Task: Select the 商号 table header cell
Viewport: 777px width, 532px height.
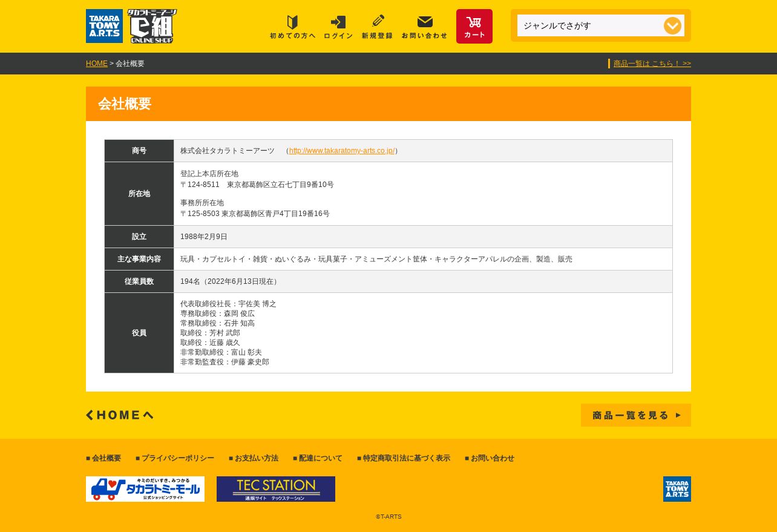Action: [x=139, y=151]
